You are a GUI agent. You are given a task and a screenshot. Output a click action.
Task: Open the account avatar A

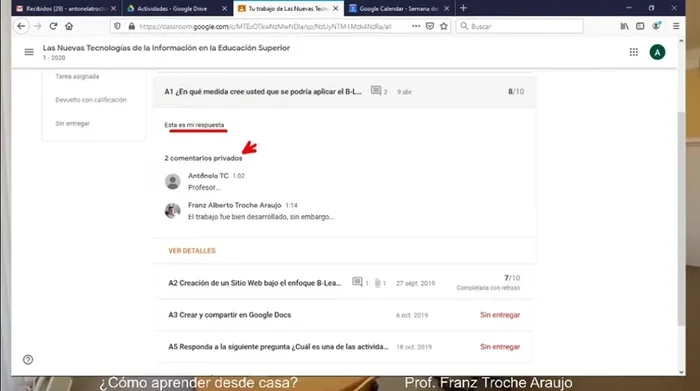pos(657,52)
